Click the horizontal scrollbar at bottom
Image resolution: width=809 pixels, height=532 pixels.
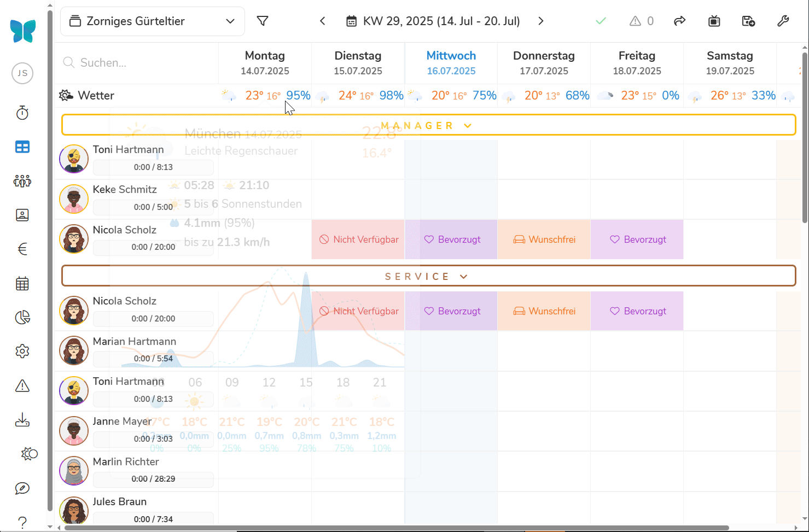(x=397, y=528)
